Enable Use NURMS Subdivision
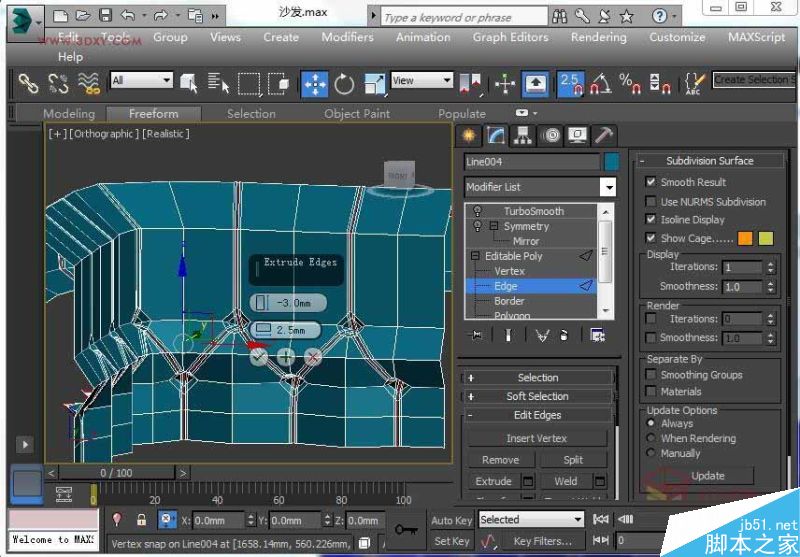This screenshot has width=800, height=557. (651, 201)
